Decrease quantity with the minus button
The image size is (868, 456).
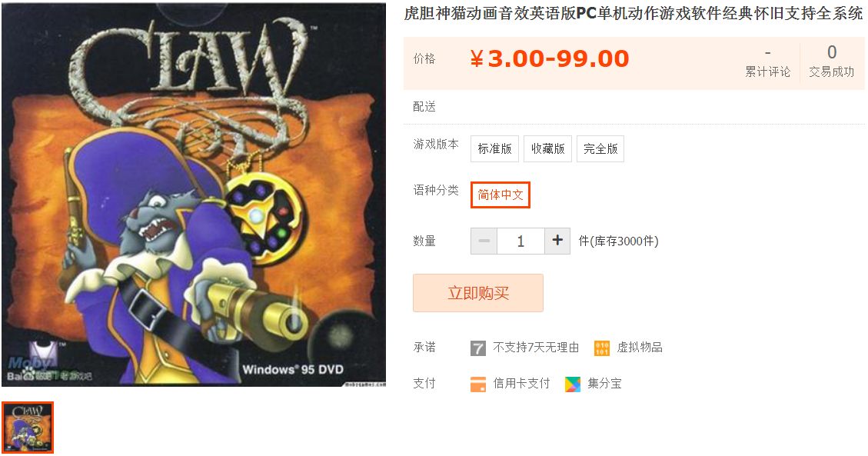pos(484,241)
